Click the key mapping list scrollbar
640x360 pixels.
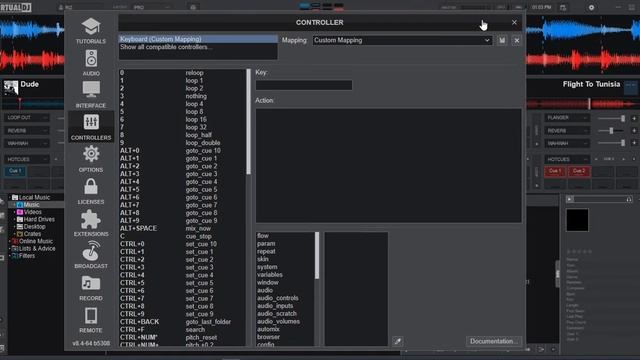pos(249,122)
